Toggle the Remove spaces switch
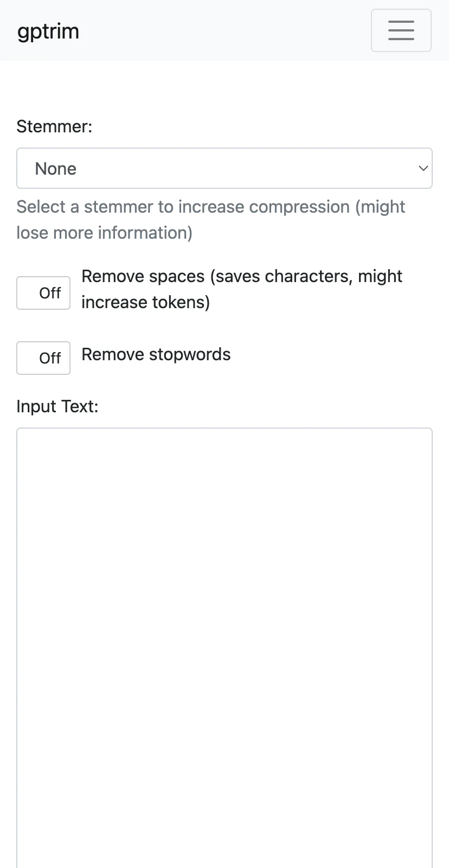The height and width of the screenshot is (868, 449). [x=43, y=293]
